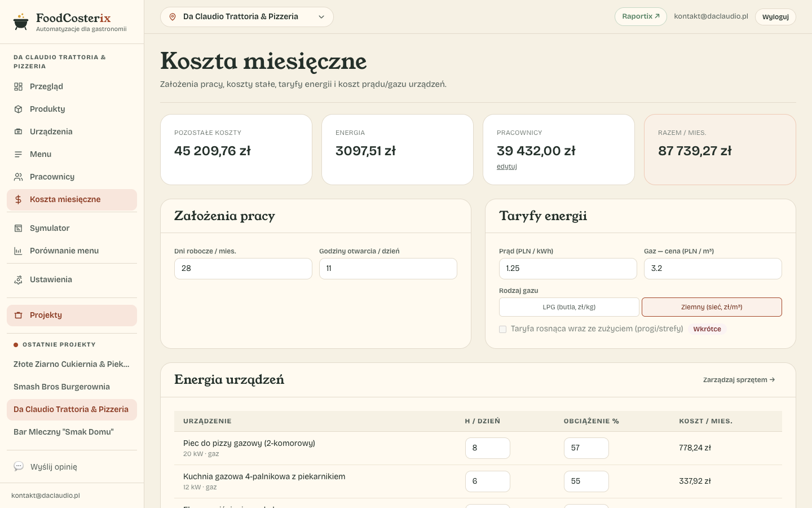Click the Menu lines icon

(x=18, y=154)
